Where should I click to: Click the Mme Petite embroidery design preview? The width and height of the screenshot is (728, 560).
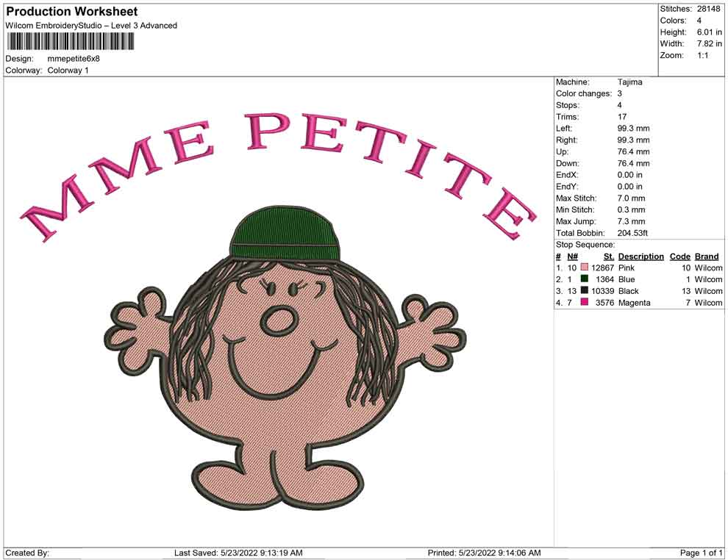point(279,311)
